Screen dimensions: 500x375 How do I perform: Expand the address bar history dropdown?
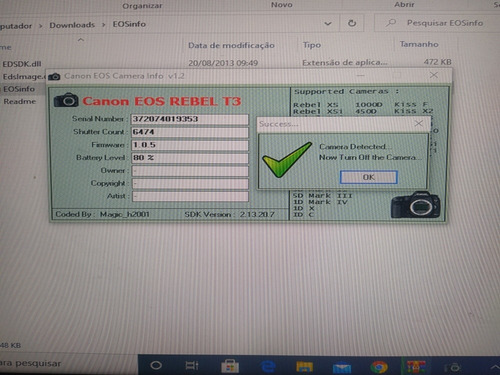[328, 24]
